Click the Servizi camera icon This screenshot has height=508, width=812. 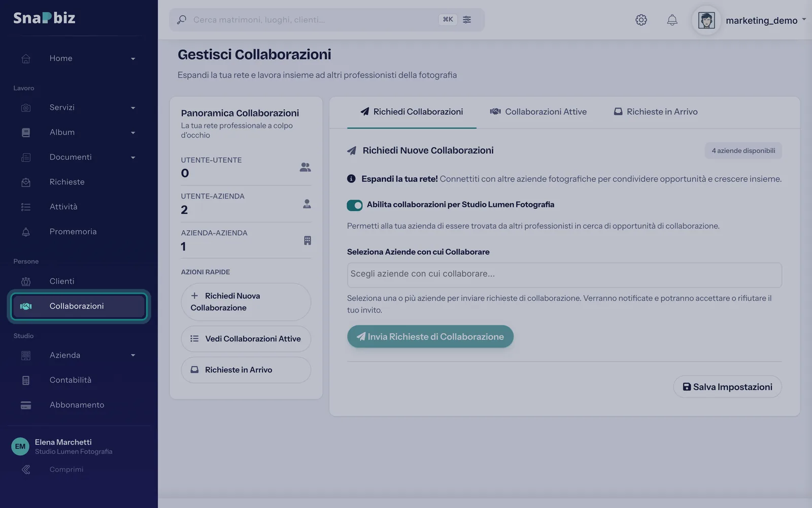tap(26, 108)
